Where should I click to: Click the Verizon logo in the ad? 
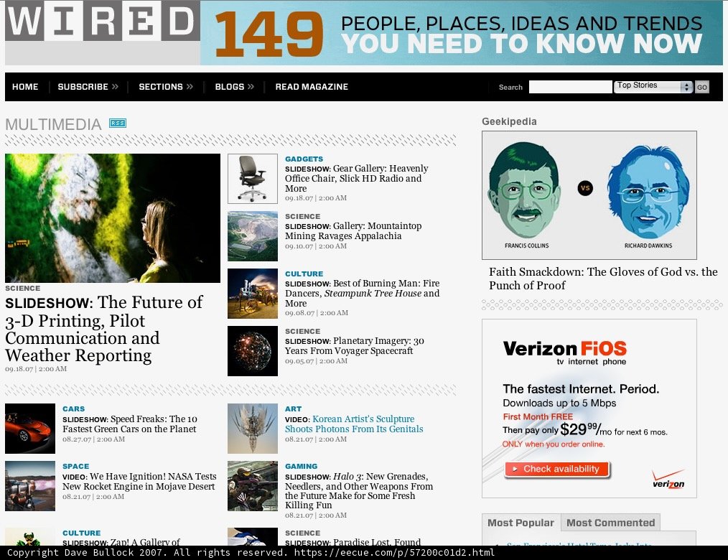[x=668, y=480]
